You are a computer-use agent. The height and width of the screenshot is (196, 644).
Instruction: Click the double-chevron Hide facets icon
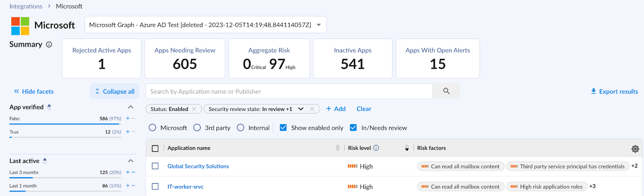click(17, 91)
